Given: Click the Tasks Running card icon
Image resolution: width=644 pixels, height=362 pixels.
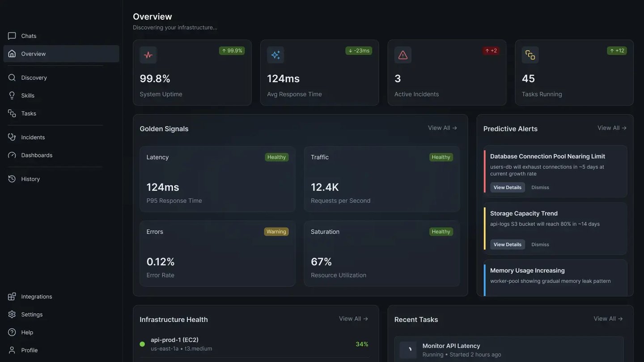Looking at the screenshot, I should click(530, 55).
